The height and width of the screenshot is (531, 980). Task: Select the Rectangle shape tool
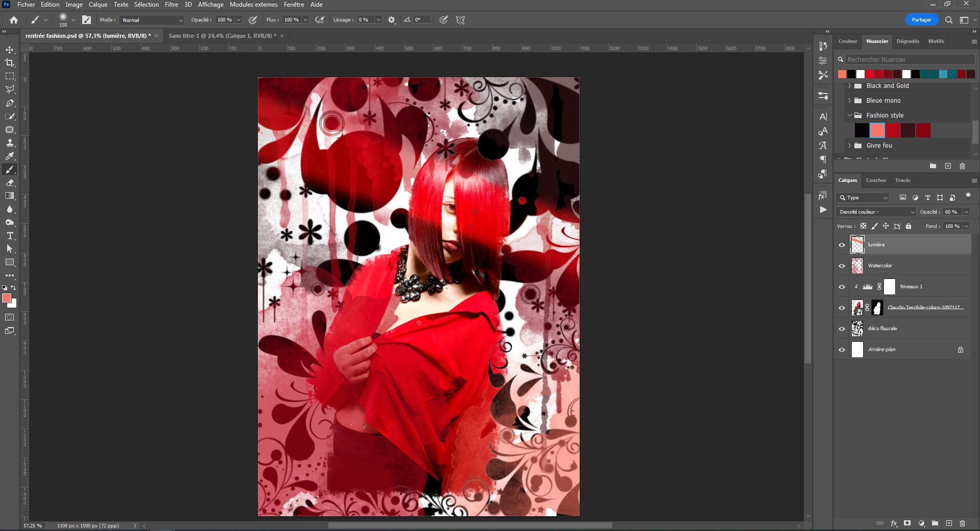coord(10,262)
